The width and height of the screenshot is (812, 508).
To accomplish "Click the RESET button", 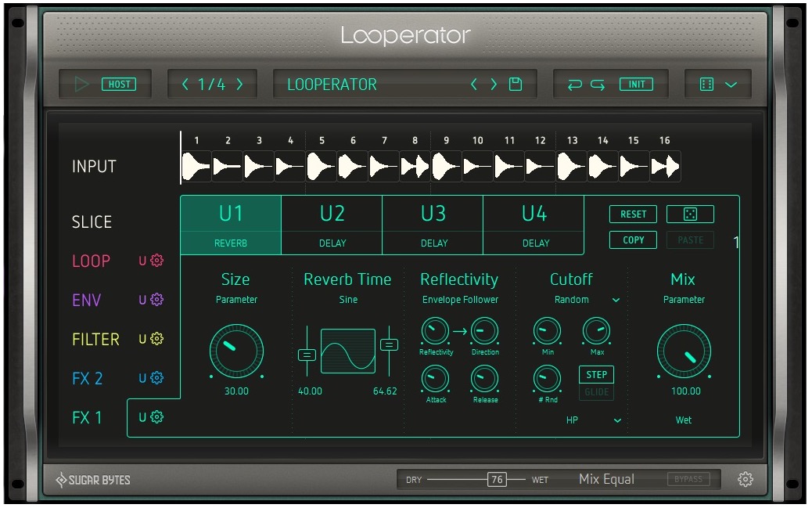I will [x=633, y=214].
